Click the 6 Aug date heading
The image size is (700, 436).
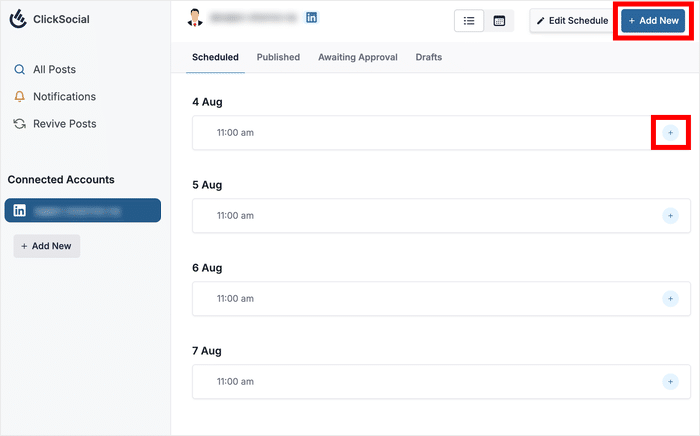pyautogui.click(x=207, y=268)
